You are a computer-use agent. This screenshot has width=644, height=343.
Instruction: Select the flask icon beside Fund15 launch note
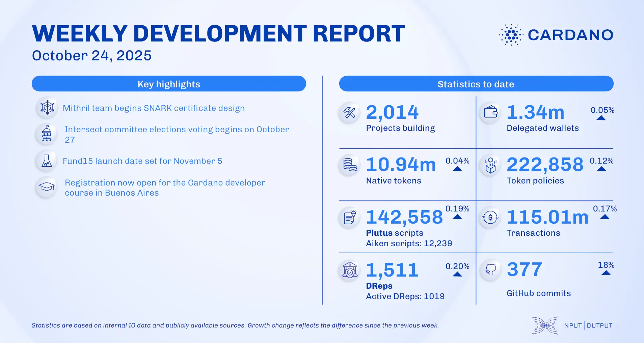click(x=47, y=161)
